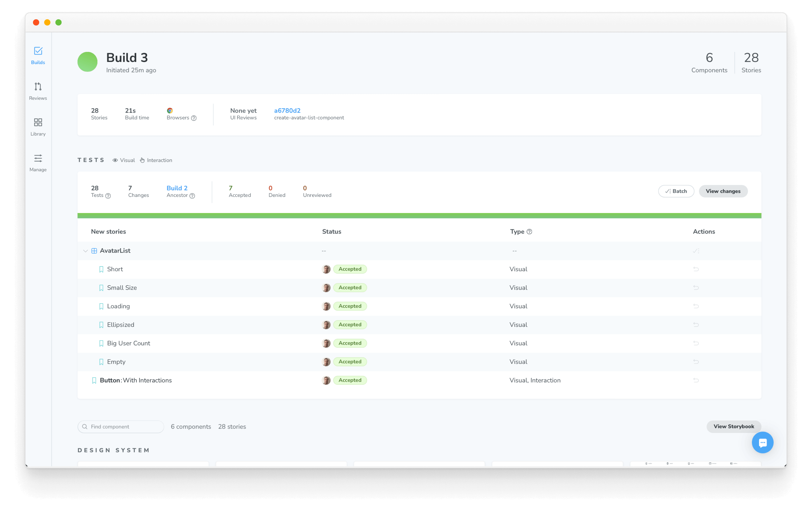812x512 pixels.
Task: Click the component grid icon in Library
Action: (38, 123)
